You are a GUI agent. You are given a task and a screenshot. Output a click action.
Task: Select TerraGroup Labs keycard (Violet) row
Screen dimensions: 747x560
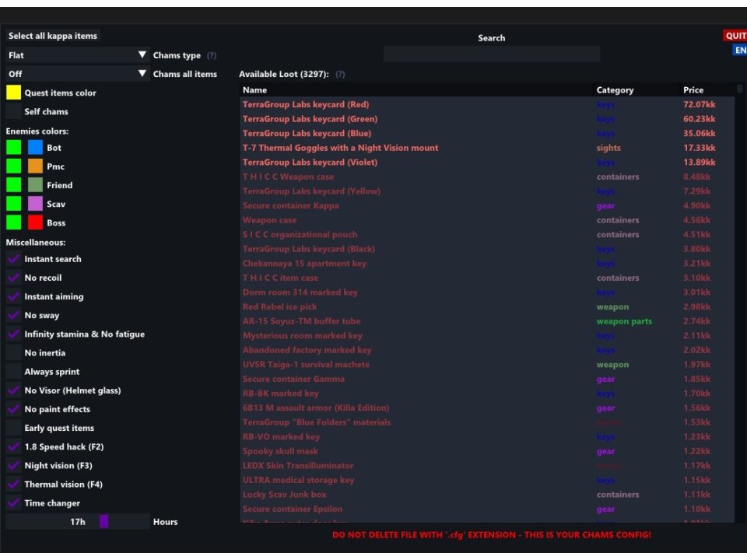[x=487, y=163]
